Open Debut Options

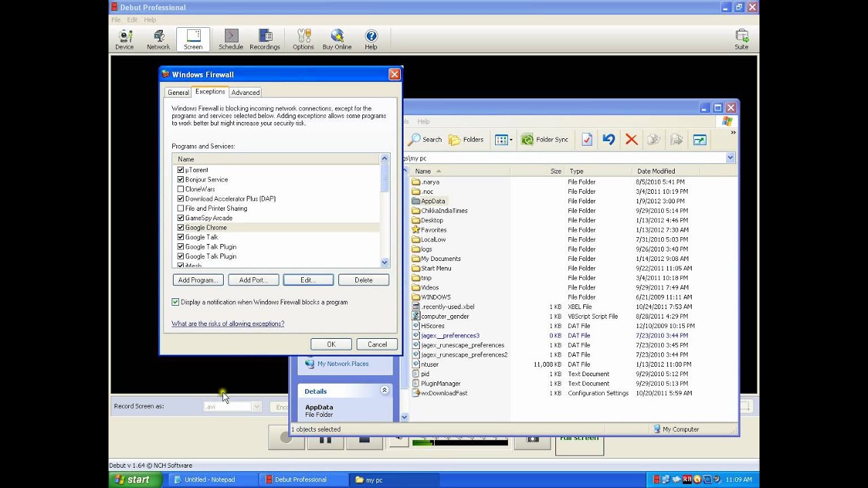pos(303,39)
